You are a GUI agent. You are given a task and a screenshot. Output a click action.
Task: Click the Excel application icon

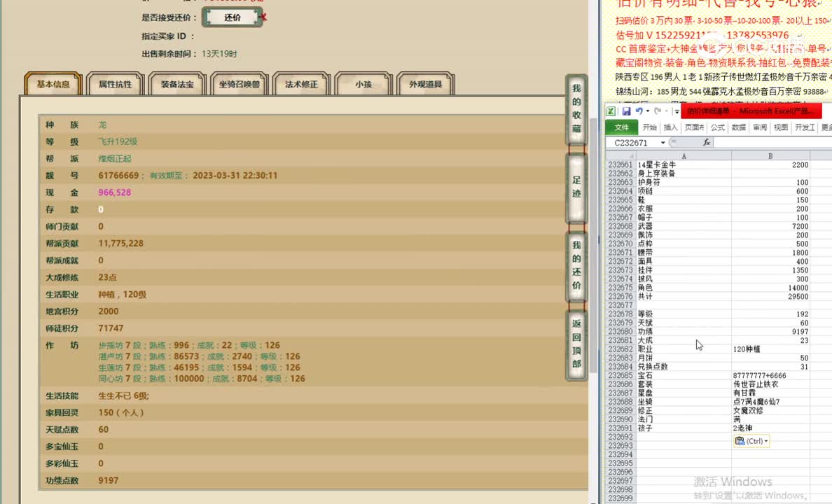pos(611,111)
